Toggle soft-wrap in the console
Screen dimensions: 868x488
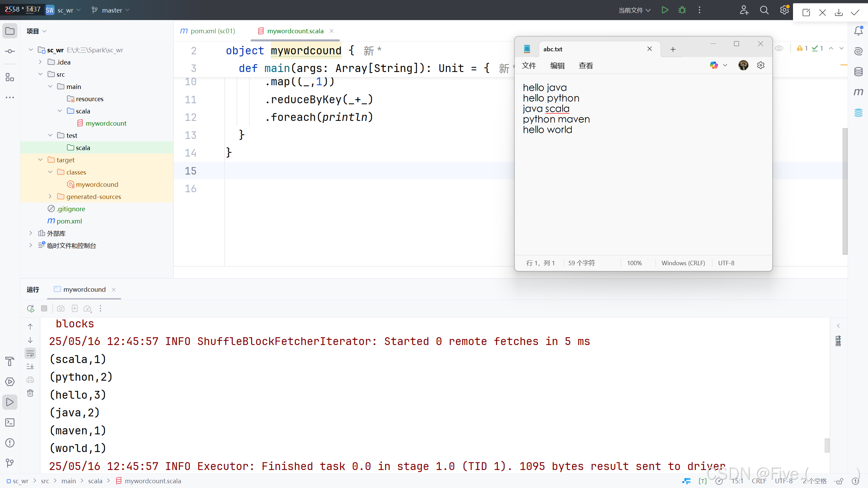[x=30, y=354]
